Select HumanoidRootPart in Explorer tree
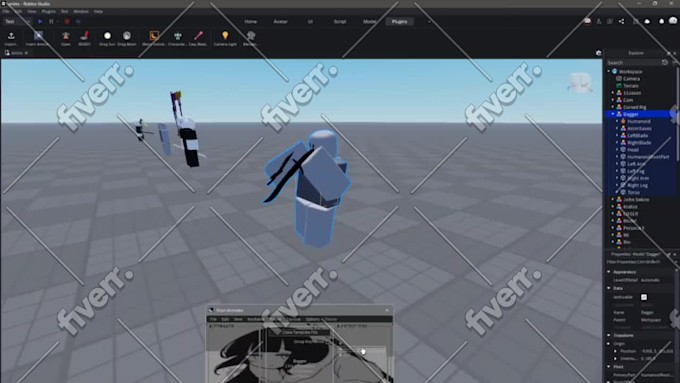The image size is (680, 383). (648, 157)
